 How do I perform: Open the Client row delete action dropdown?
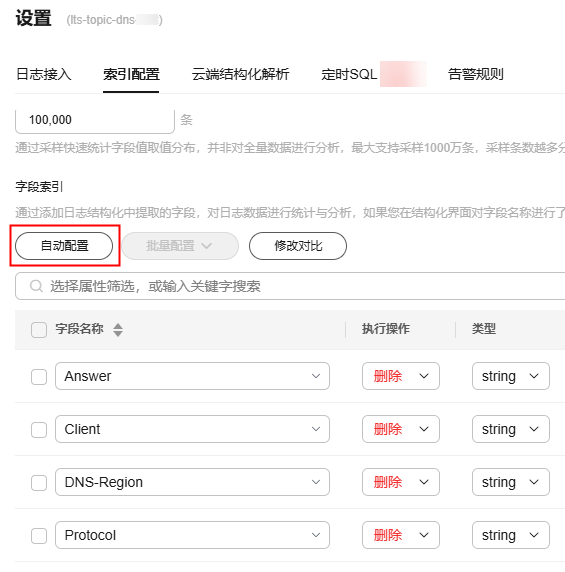pyautogui.click(x=400, y=429)
